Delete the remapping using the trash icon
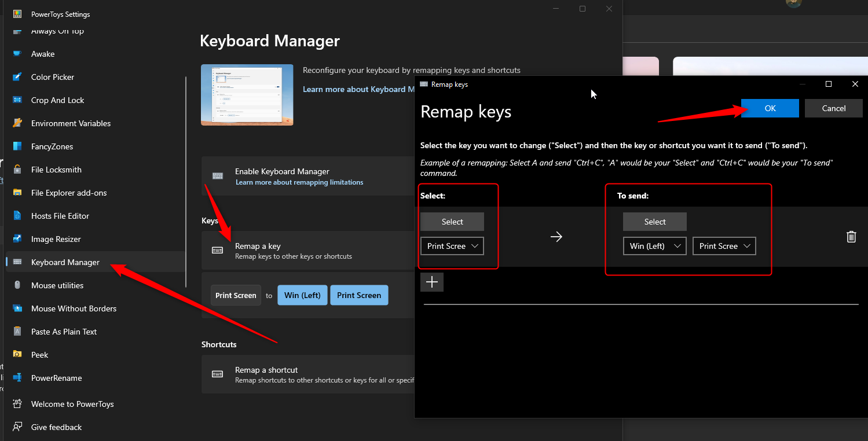Image resolution: width=868 pixels, height=441 pixels. click(x=851, y=237)
